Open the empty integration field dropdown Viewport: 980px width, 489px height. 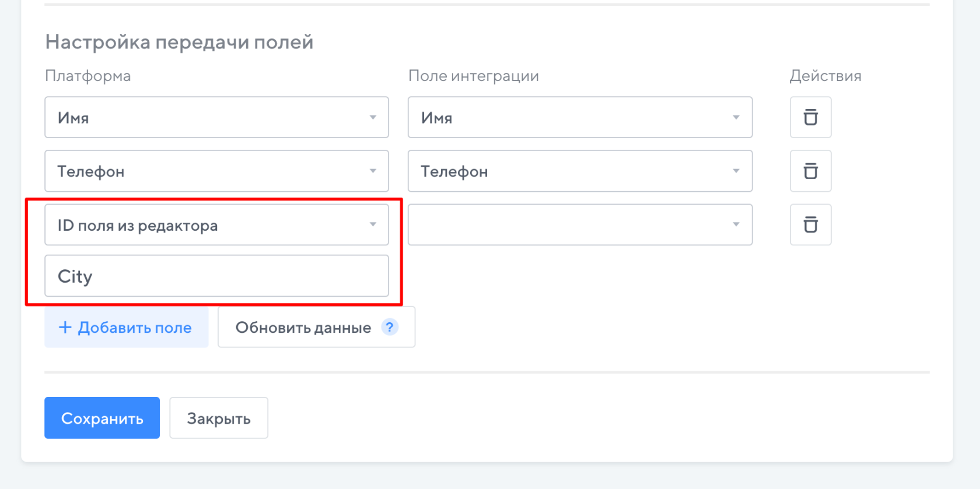click(x=579, y=224)
